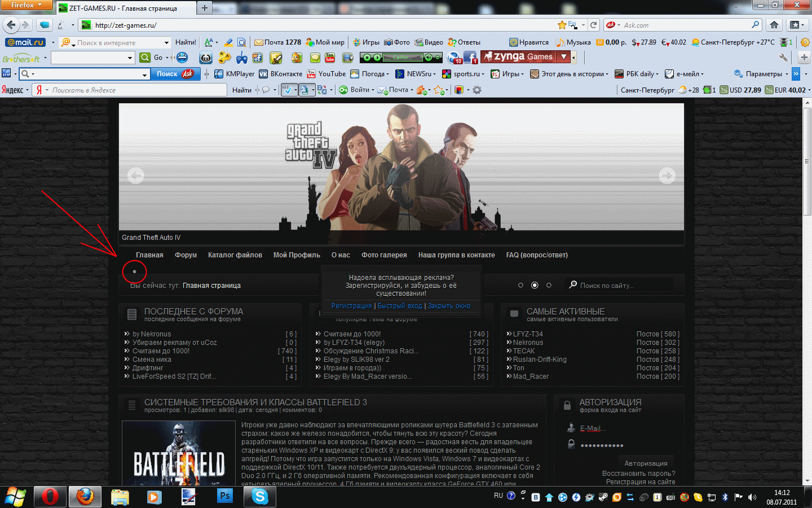Viewport: 812px width, 508px height.
Task: Click the blue smiley emoticon icon
Action: pyautogui.click(x=182, y=58)
